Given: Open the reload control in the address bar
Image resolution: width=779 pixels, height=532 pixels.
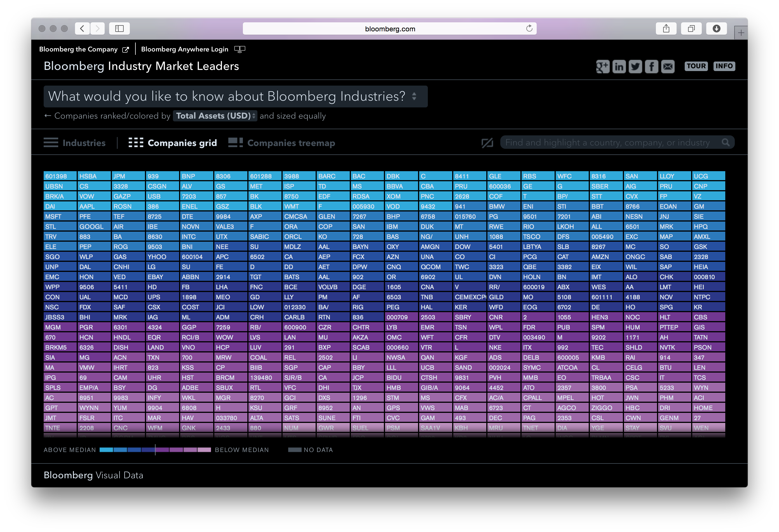Looking at the screenshot, I should [530, 29].
